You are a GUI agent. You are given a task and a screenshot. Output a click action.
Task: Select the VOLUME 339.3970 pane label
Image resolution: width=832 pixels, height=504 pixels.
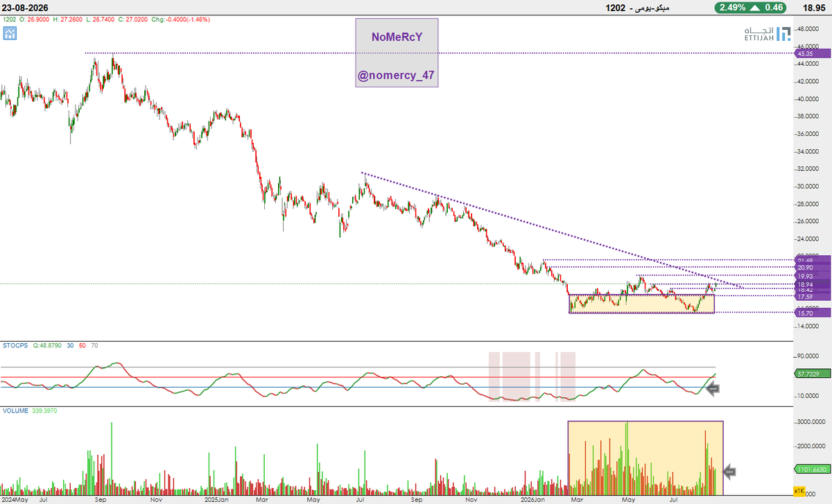pyautogui.click(x=30, y=410)
